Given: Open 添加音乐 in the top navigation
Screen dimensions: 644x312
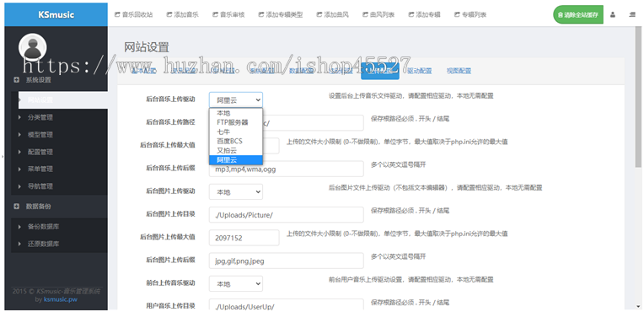Looking at the screenshot, I should point(183,14).
